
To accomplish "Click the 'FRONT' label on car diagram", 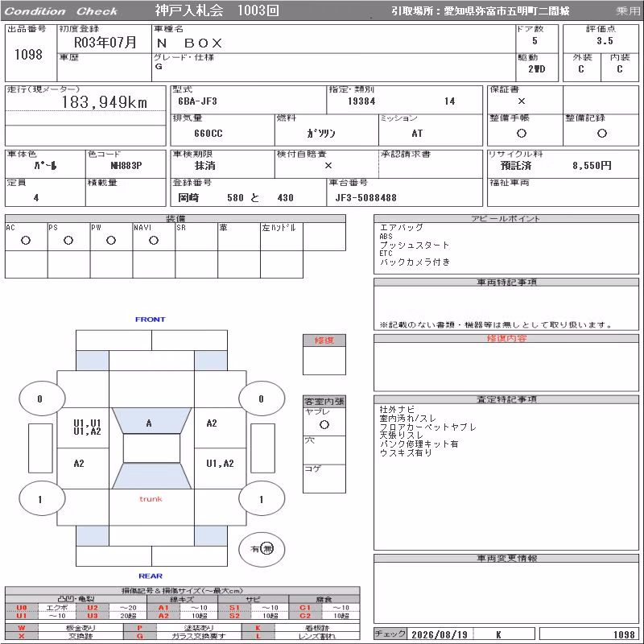I will (151, 320).
